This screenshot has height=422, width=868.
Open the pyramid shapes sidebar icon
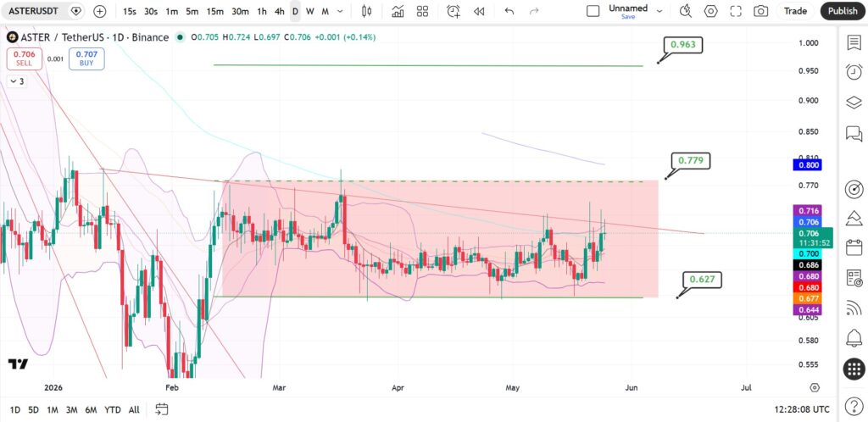(854, 218)
